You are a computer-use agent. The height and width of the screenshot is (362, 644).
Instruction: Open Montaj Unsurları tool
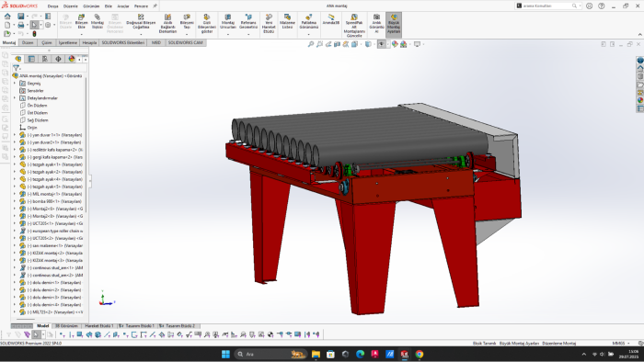tap(228, 22)
